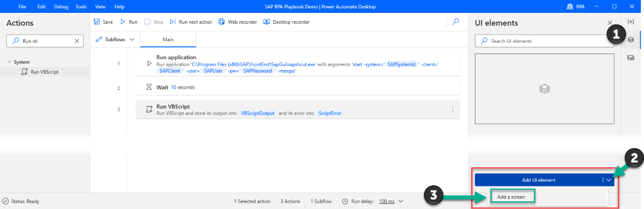Open the Desktop recorder
Image resolution: width=644 pixels, height=209 pixels.
(x=287, y=22)
